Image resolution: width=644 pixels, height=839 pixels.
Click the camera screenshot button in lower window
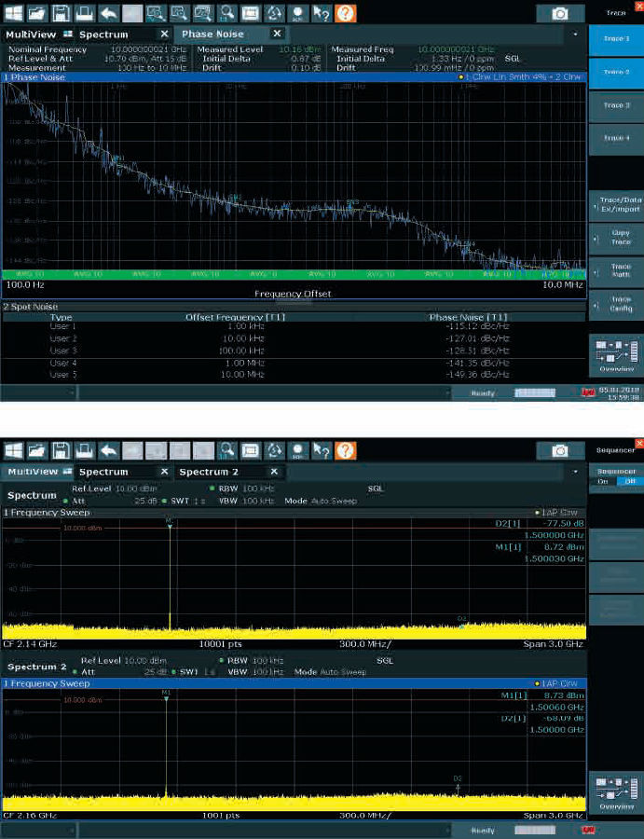tap(559, 450)
